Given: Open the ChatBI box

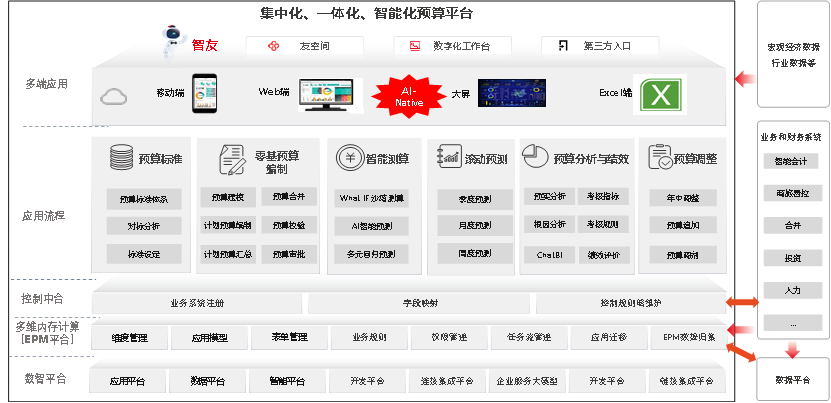Looking at the screenshot, I should coord(550,255).
